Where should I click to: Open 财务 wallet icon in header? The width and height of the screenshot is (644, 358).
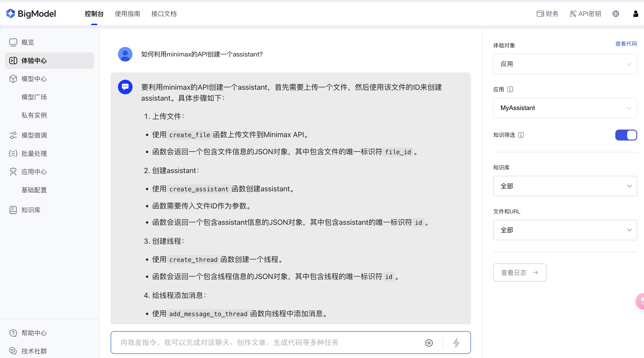[x=540, y=14]
